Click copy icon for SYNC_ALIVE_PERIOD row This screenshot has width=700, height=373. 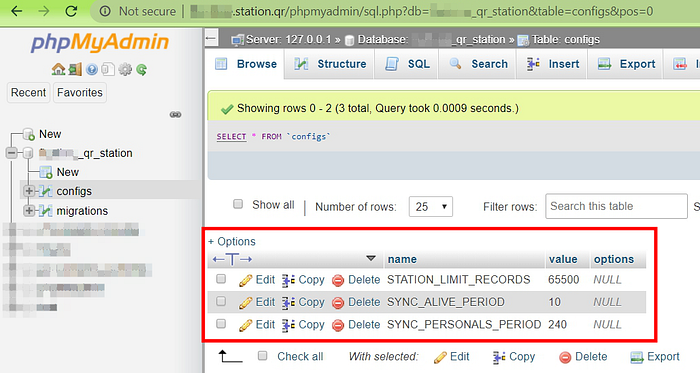click(288, 303)
